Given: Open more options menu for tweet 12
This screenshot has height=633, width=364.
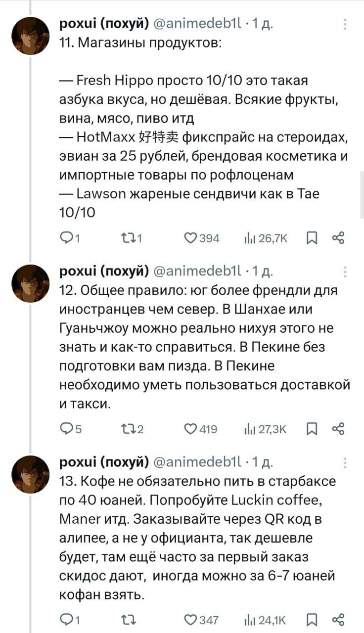Looking at the screenshot, I should click(x=345, y=271).
